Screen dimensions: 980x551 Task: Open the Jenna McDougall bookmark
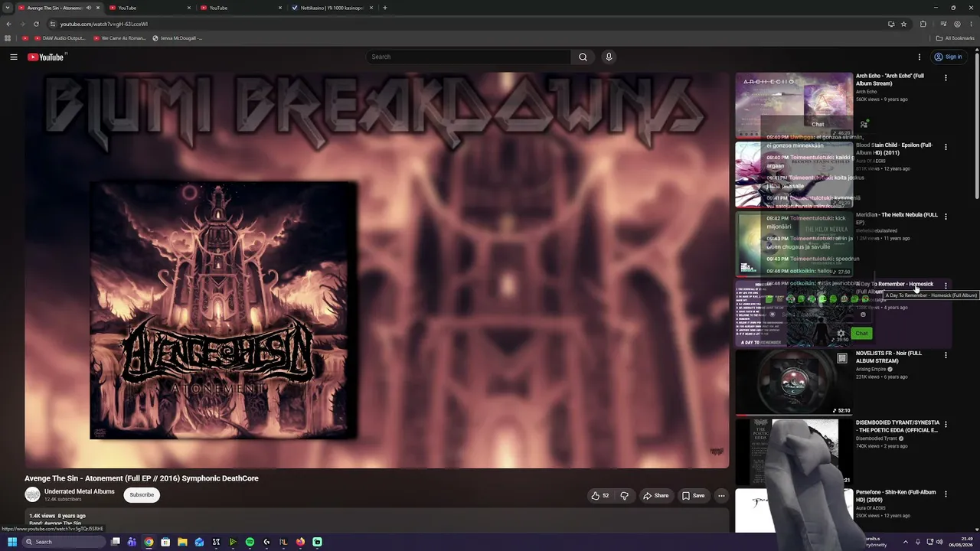click(177, 38)
